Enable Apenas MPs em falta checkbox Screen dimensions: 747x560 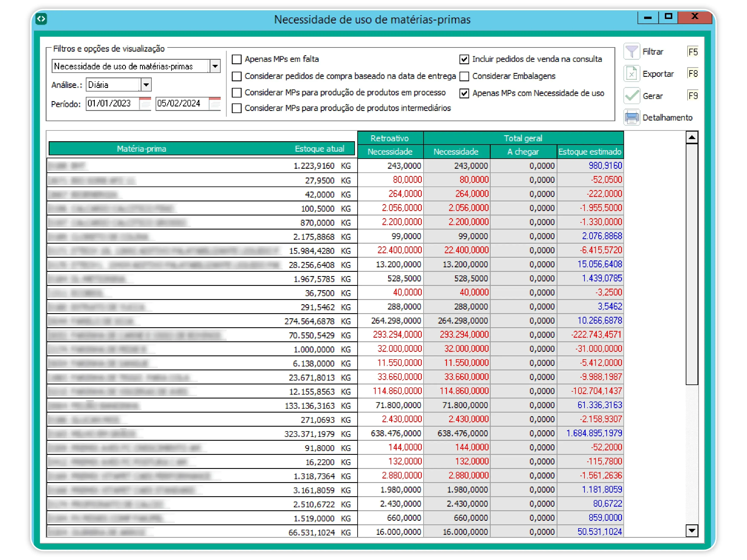pos(237,59)
